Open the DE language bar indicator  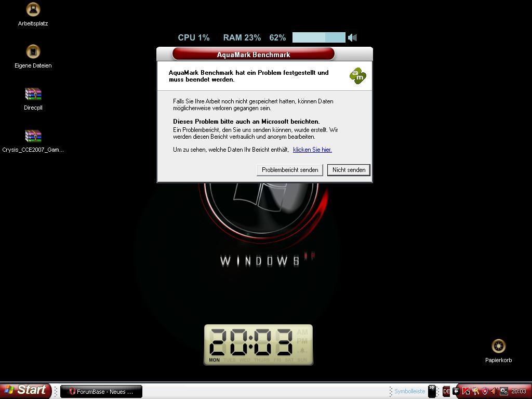tap(446, 391)
